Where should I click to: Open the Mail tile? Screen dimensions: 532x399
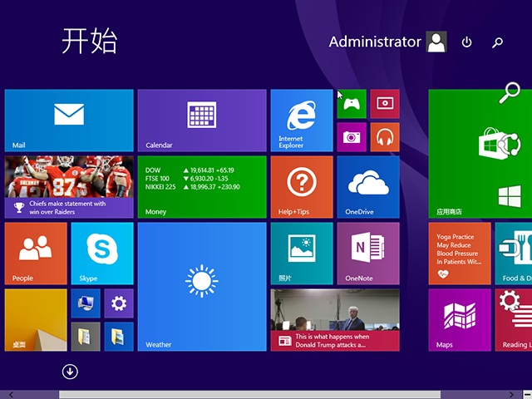click(69, 121)
